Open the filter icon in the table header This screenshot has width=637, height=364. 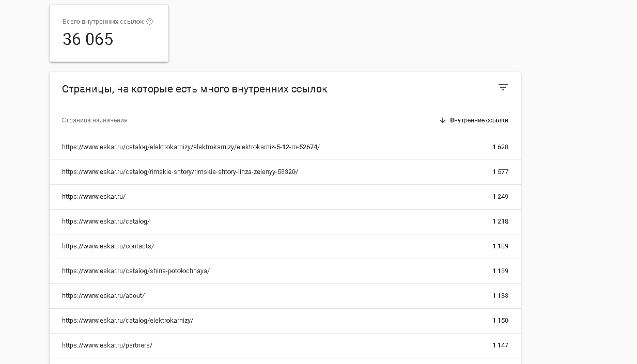[x=503, y=87]
